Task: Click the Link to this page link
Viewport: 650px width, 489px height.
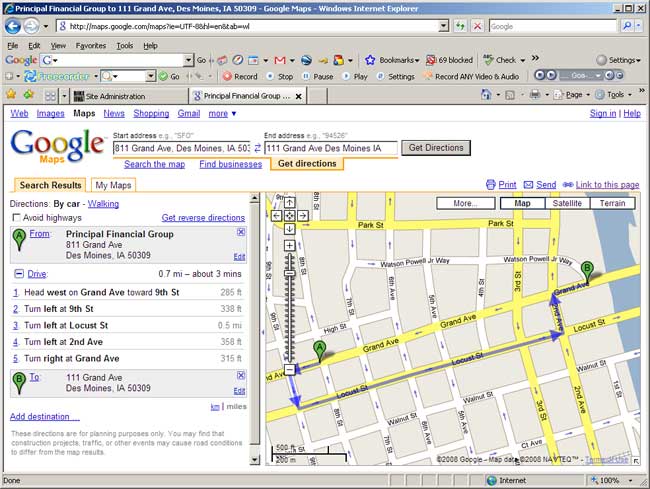Action: pyautogui.click(x=607, y=185)
